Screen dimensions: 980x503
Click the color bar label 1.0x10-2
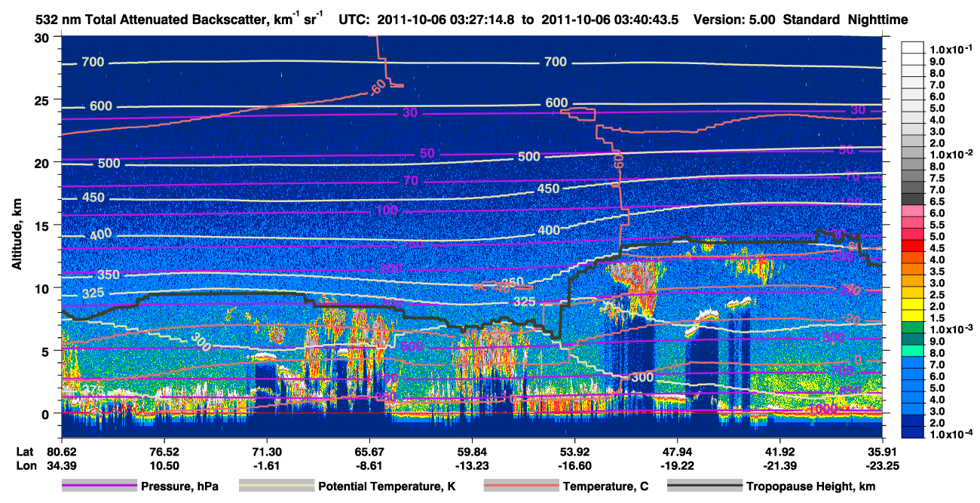tap(951, 153)
